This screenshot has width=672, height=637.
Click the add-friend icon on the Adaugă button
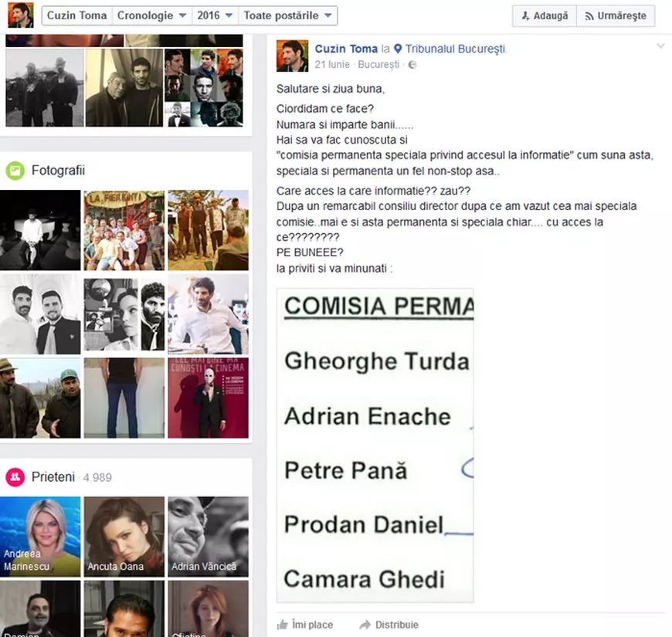coord(525,15)
